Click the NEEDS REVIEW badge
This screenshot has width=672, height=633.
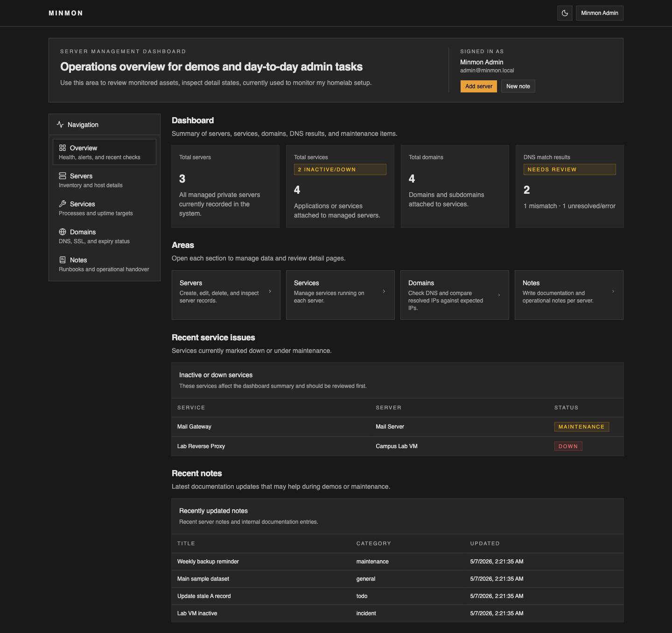coord(570,169)
